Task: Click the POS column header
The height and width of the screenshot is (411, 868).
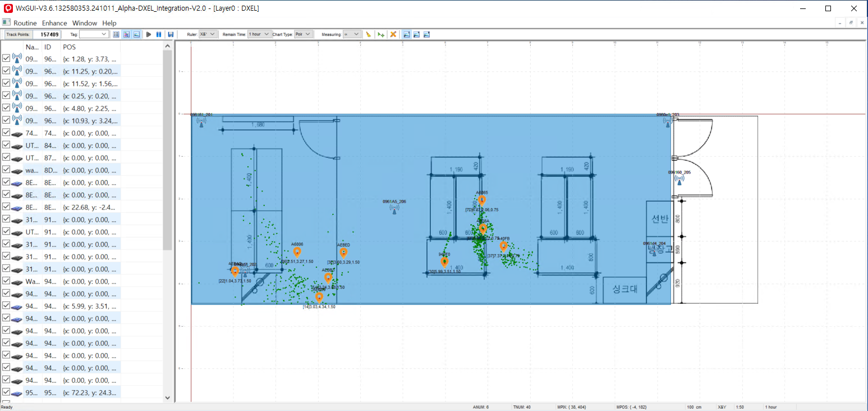Action: point(69,47)
